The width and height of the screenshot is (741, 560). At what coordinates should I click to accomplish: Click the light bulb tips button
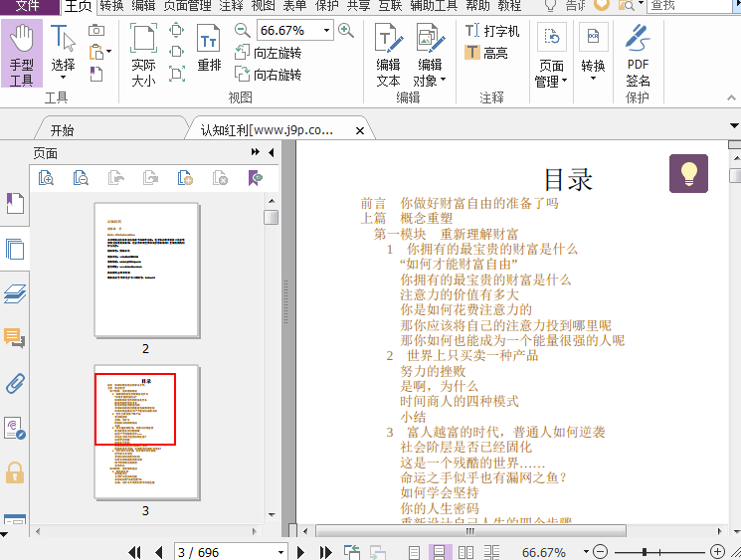(x=688, y=173)
